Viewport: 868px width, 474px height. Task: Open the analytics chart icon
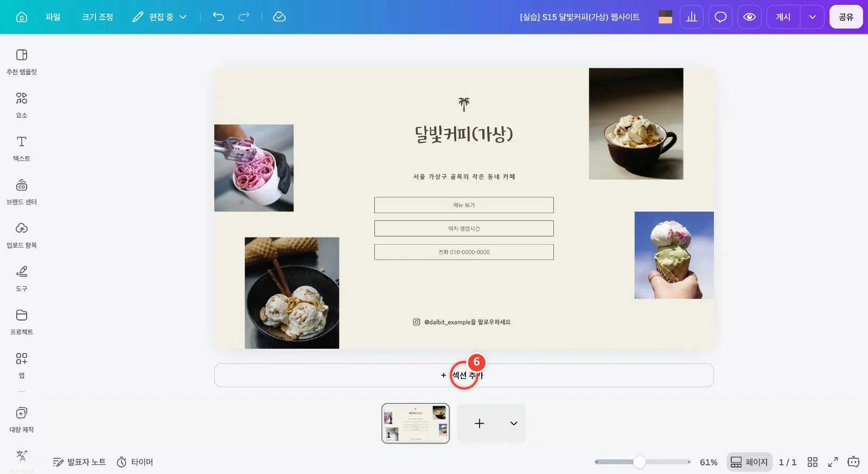[x=692, y=17]
